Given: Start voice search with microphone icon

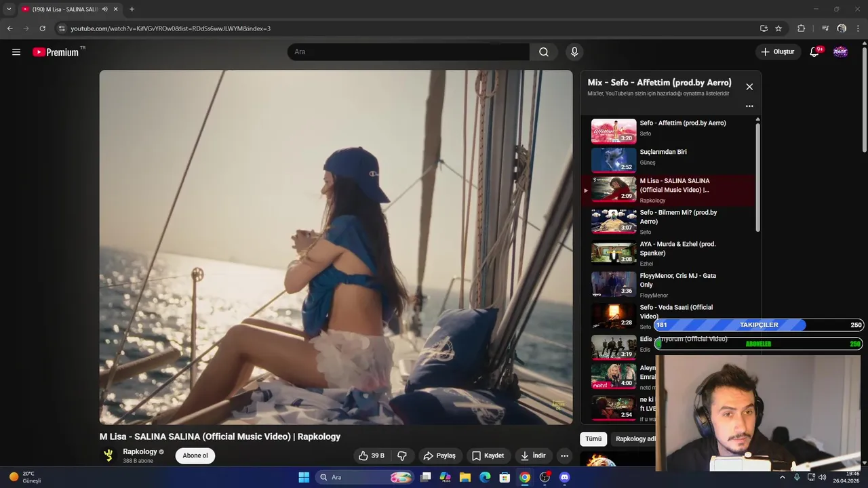Looking at the screenshot, I should [x=574, y=52].
